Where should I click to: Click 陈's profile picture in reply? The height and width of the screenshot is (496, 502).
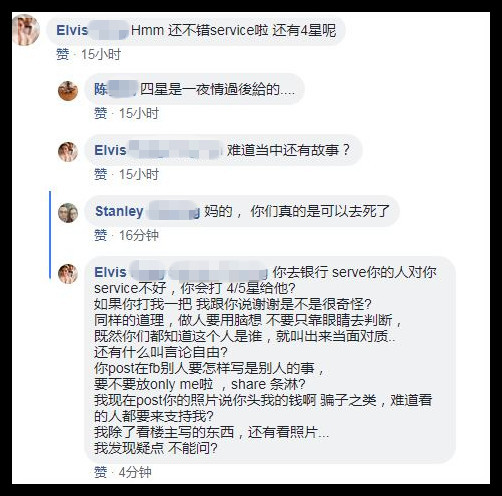[x=68, y=91]
